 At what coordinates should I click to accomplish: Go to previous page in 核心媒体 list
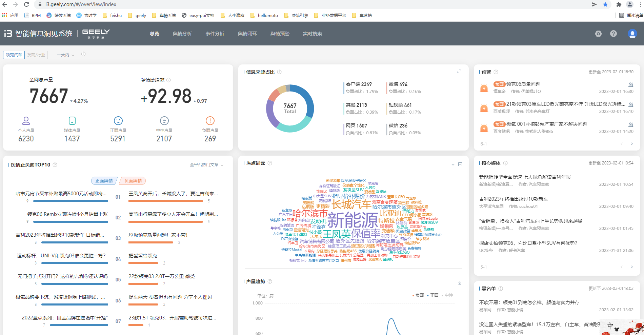(x=622, y=267)
